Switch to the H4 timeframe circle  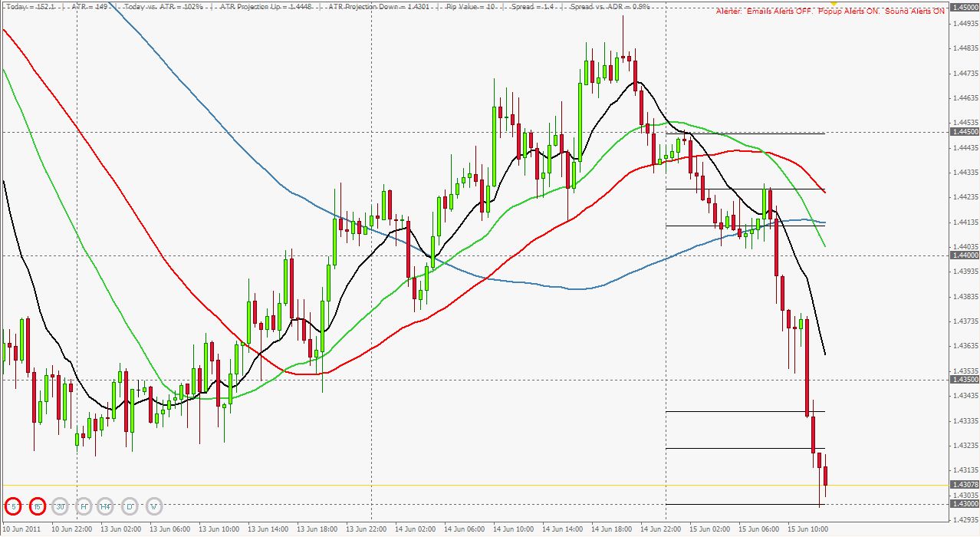tap(106, 506)
